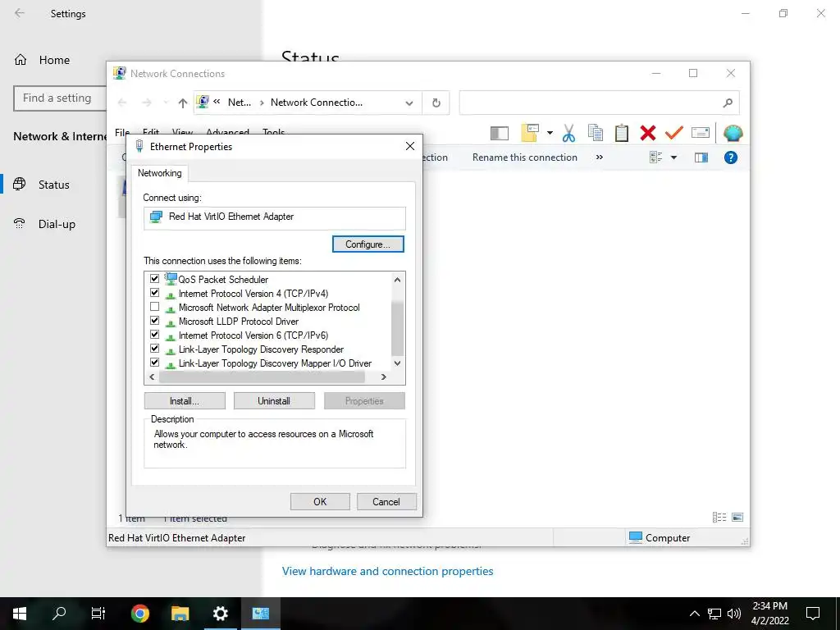Click the Configure... button
This screenshot has height=630, width=840.
pos(368,244)
